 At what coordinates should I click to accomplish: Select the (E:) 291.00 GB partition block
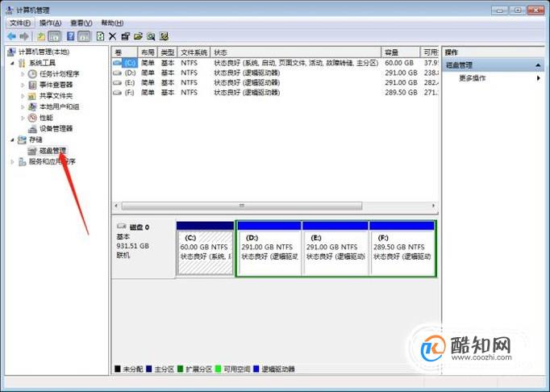point(335,248)
